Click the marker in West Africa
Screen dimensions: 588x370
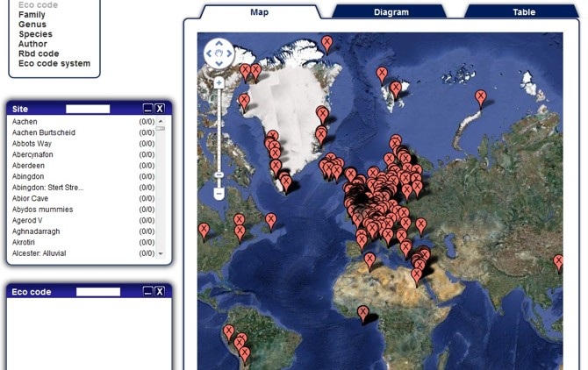[362, 314]
